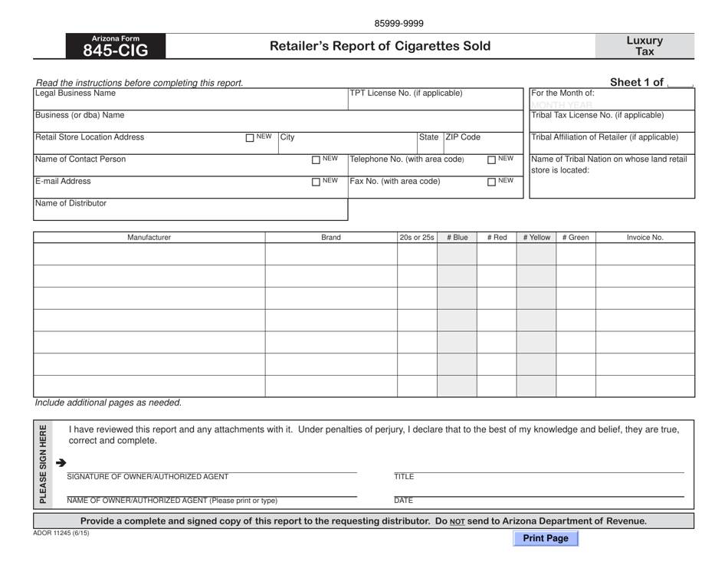Click the Print Page button

point(546,538)
